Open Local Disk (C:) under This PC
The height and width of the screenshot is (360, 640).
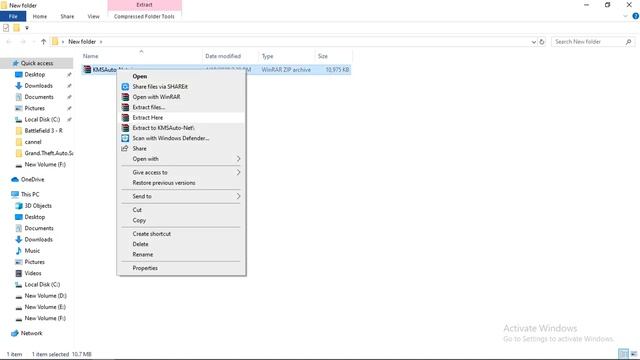42,284
